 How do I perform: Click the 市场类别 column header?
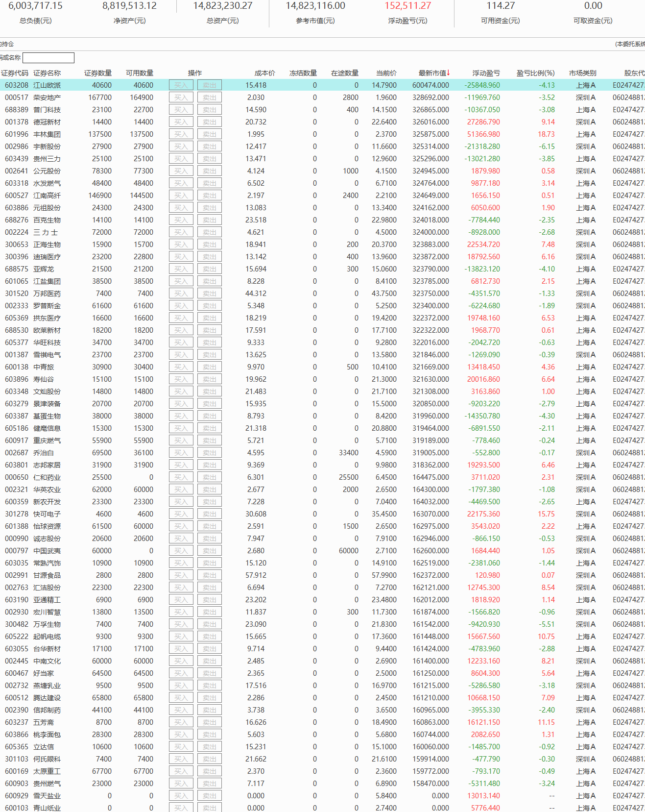coord(582,73)
